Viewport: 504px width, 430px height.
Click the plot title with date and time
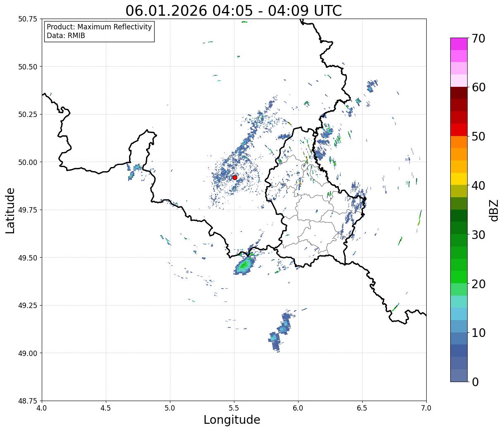(x=234, y=11)
